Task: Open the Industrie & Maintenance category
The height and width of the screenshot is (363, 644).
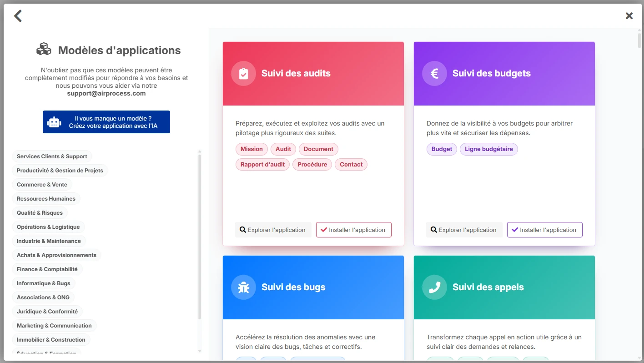Action: click(x=49, y=241)
